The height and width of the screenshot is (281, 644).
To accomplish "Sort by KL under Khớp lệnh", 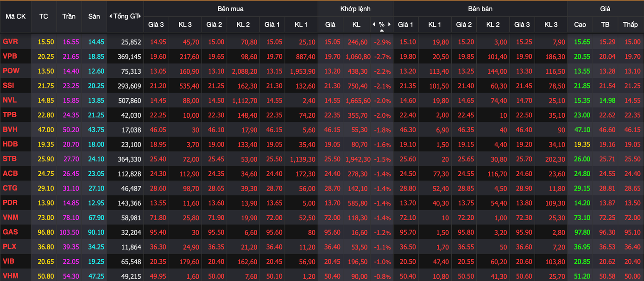I will click(356, 25).
